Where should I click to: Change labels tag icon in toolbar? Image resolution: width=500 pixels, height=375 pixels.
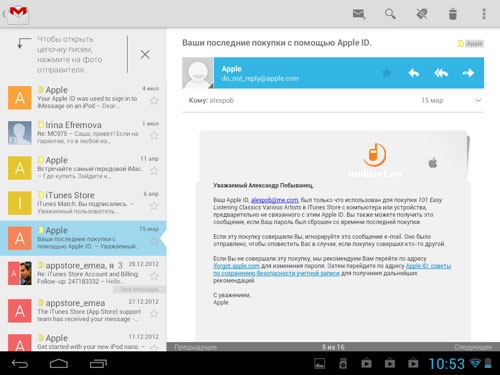click(x=422, y=14)
